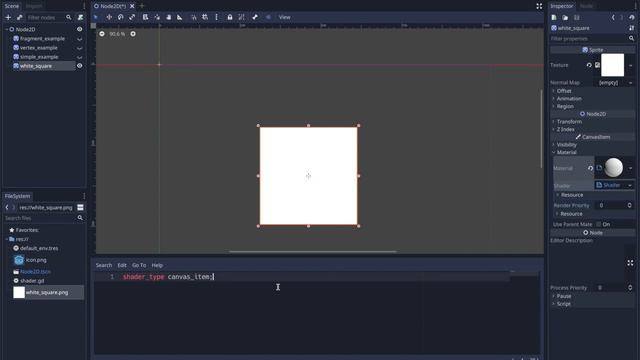
Task: Expand the Animation section
Action: coord(568,98)
